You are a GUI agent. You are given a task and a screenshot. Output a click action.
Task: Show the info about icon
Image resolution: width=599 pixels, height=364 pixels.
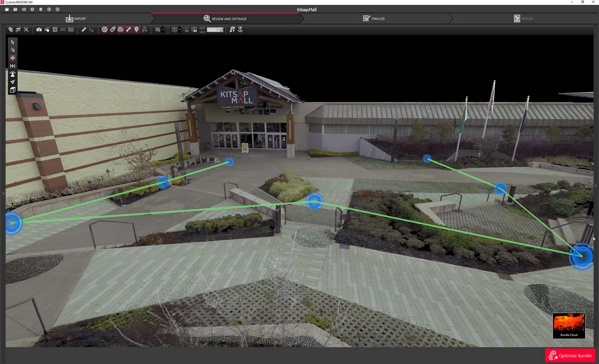57,9
